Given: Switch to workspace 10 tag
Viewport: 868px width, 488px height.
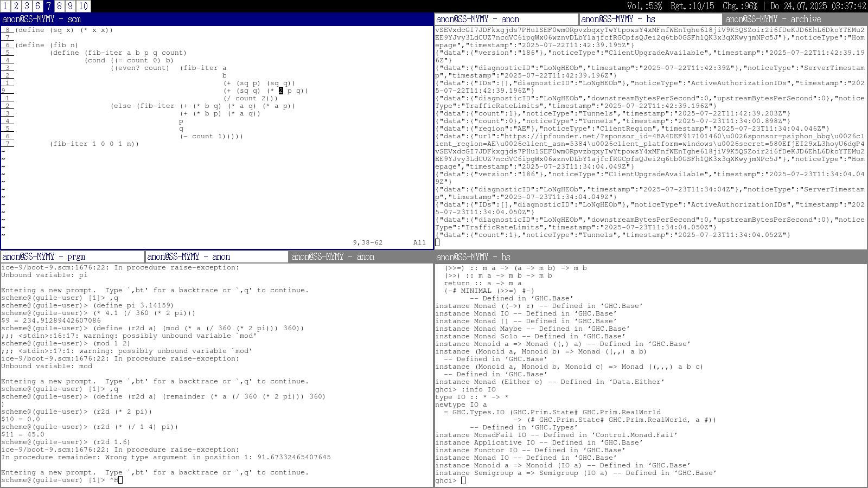Looking at the screenshot, I should tap(84, 6).
